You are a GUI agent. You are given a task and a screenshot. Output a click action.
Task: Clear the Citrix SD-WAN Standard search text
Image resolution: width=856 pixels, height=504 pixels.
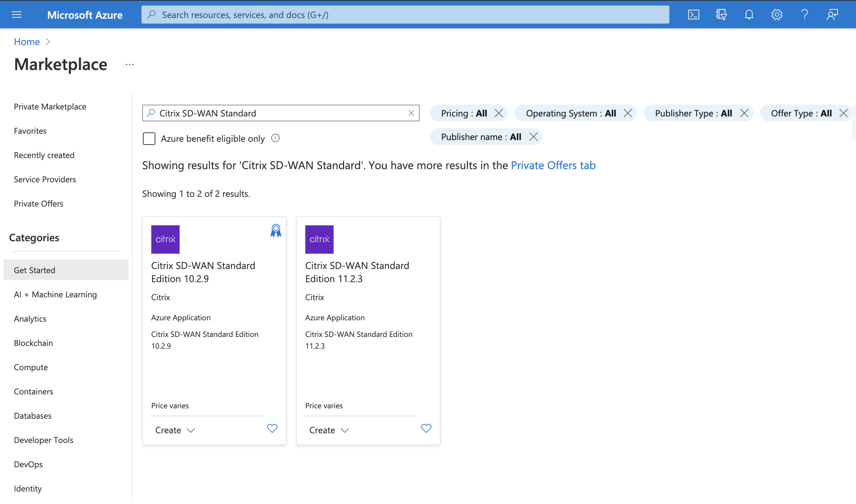pyautogui.click(x=411, y=113)
